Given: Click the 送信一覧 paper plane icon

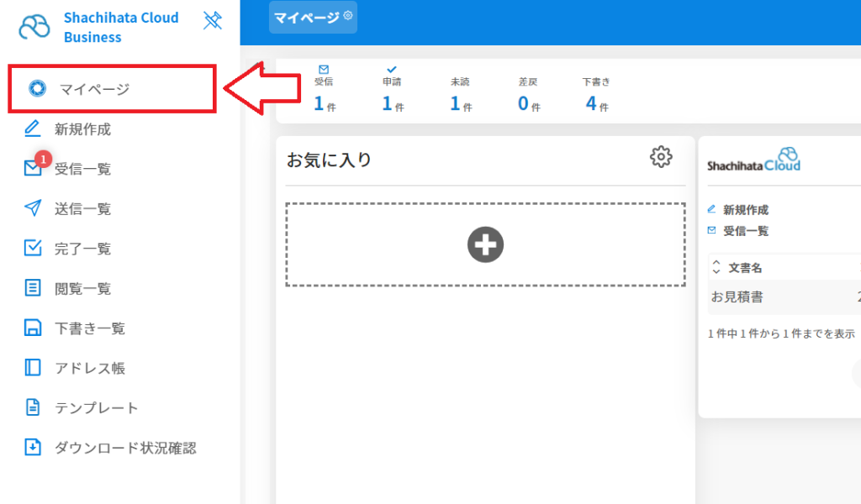Looking at the screenshot, I should tap(33, 207).
